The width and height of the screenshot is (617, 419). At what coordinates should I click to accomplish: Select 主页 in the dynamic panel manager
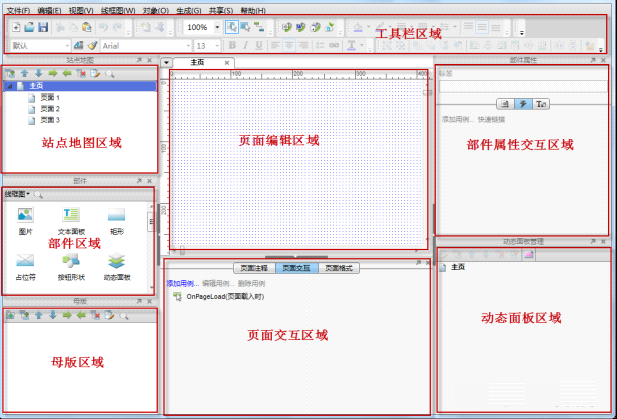458,267
